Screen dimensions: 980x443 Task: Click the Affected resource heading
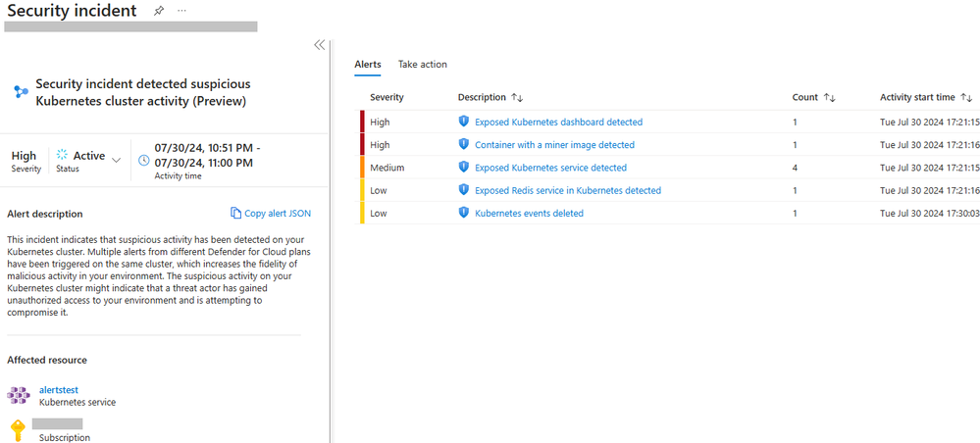47,360
